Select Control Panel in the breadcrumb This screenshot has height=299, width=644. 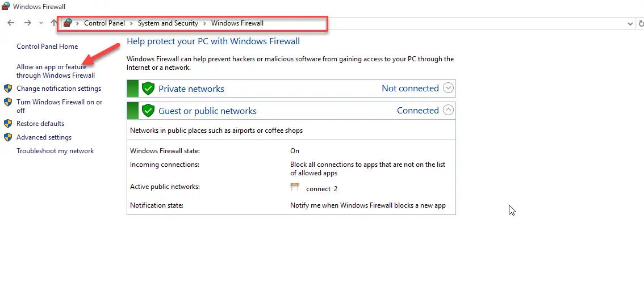click(x=104, y=23)
